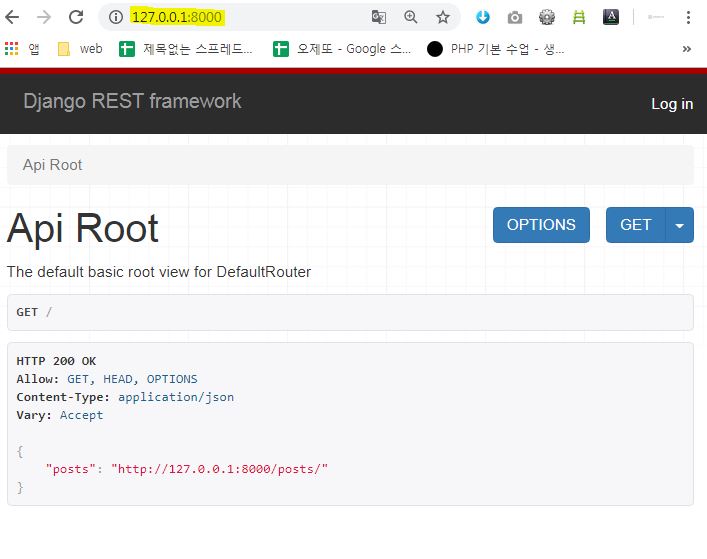Bookmark the page with the star icon
Viewport: 707px width, 559px height.
(x=443, y=17)
